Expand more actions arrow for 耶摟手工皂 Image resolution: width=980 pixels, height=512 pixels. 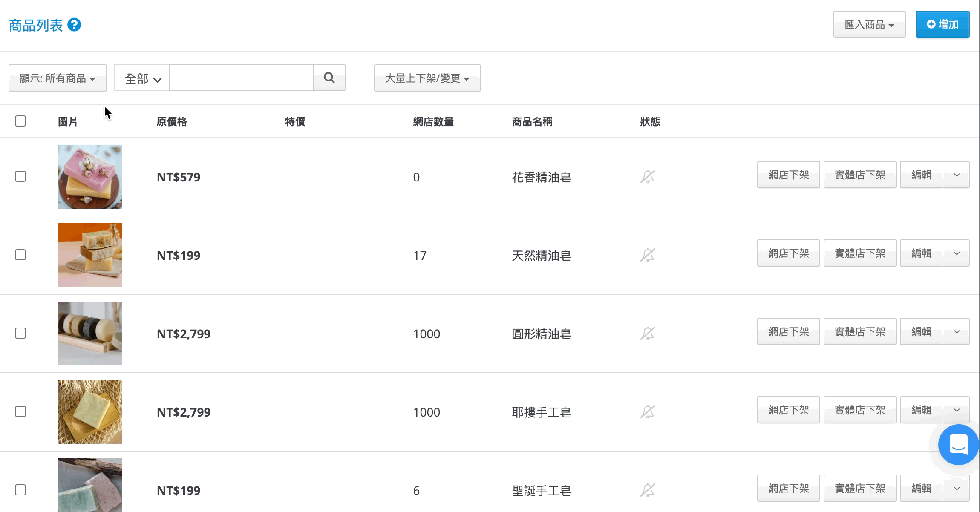point(957,410)
